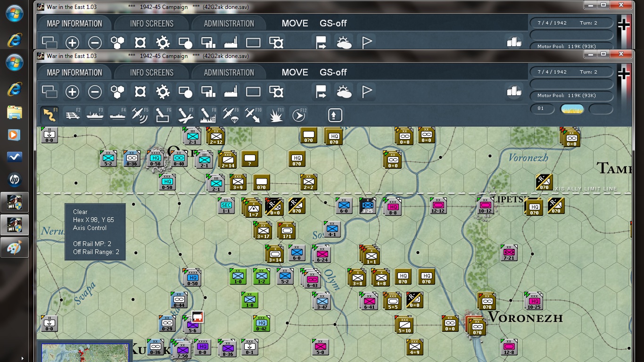Click the Motor Pool readout in the front window
This screenshot has width=644, height=362.
(571, 96)
